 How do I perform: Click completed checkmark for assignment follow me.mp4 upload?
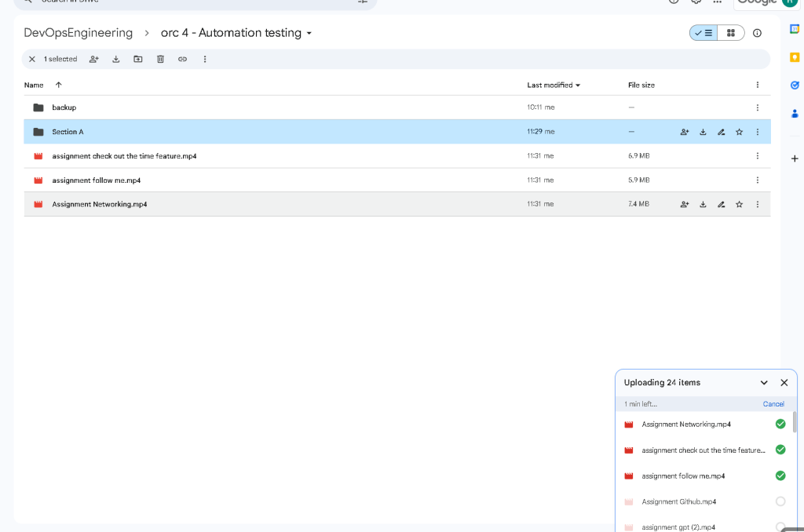pos(780,476)
